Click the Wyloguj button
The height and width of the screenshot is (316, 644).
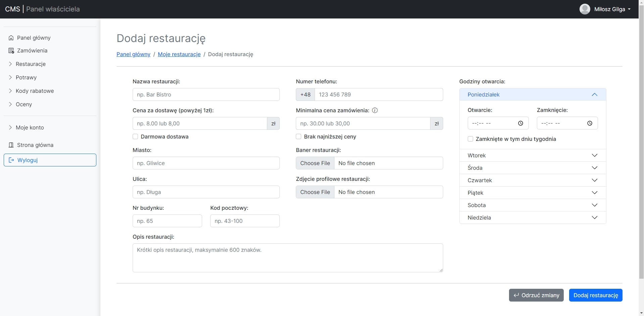(50, 160)
